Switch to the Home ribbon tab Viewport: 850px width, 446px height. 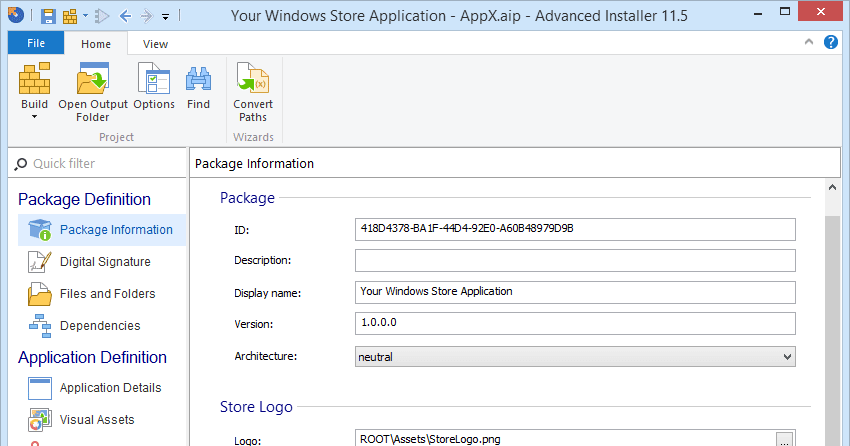point(96,44)
